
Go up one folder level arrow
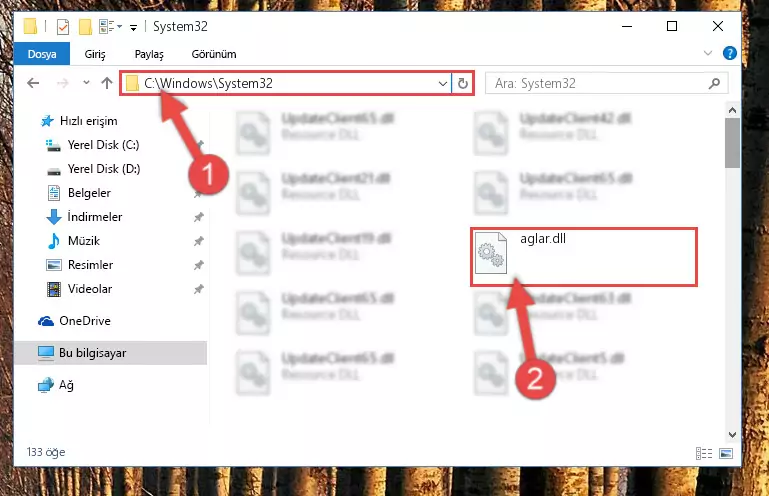point(106,83)
